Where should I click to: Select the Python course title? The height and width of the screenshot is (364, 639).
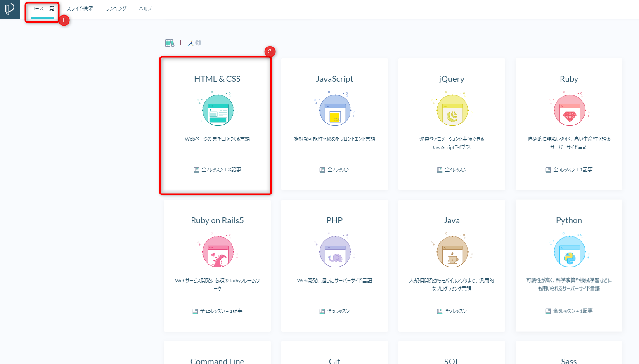(569, 220)
